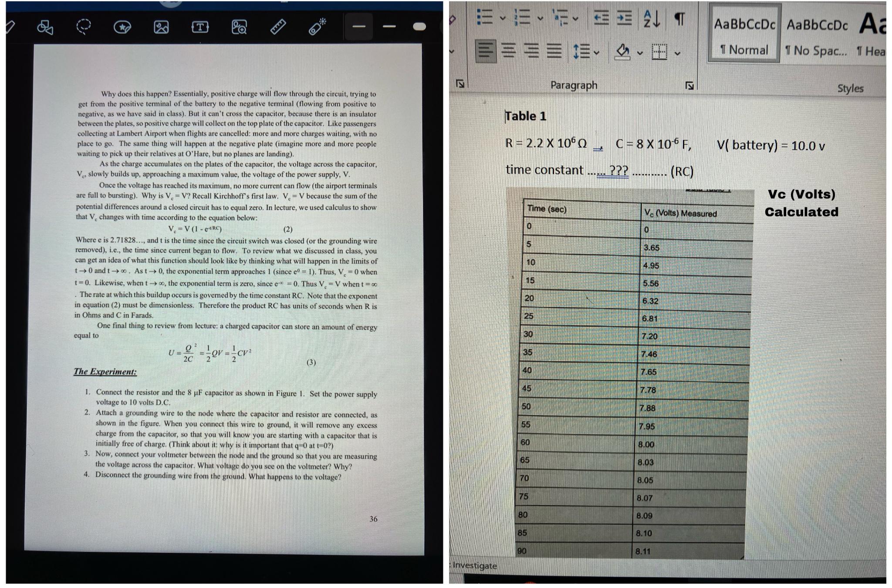Open the shading color bucket
The width and height of the screenshot is (892, 588).
(x=622, y=51)
